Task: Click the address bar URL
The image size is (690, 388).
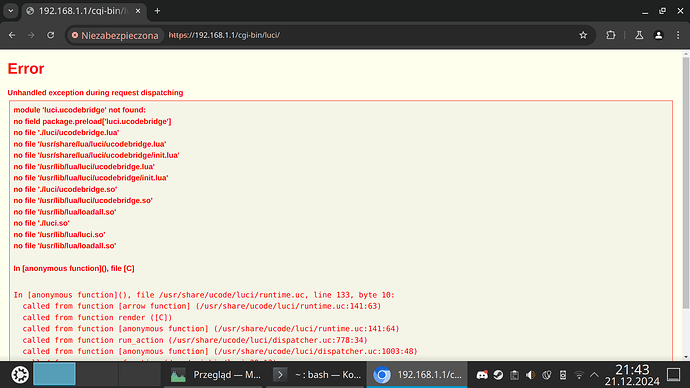Action: click(224, 35)
